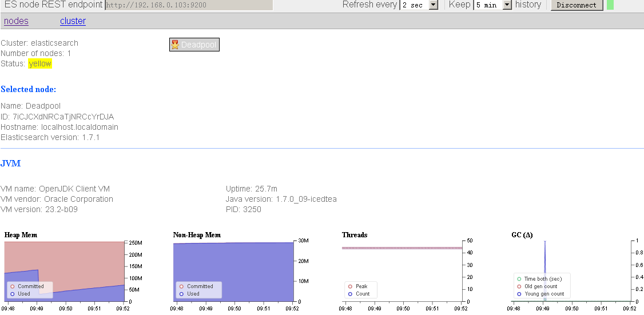
Task: Toggle Committed legend marker in Heap Mem chart
Action: pyautogui.click(x=13, y=286)
